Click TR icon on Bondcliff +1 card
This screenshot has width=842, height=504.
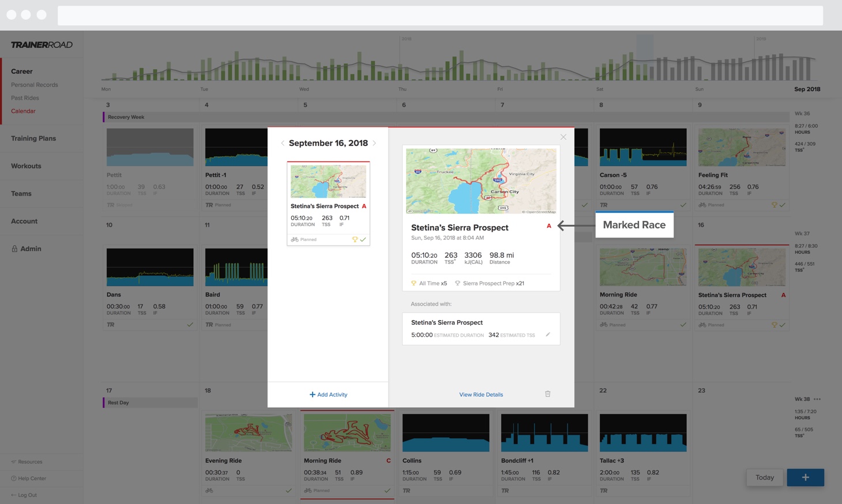pyautogui.click(x=505, y=491)
